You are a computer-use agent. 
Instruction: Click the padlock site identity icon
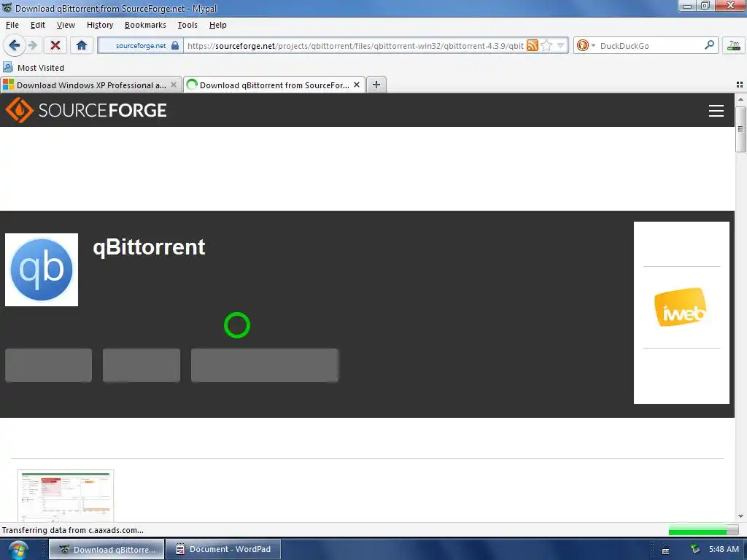pyautogui.click(x=175, y=46)
